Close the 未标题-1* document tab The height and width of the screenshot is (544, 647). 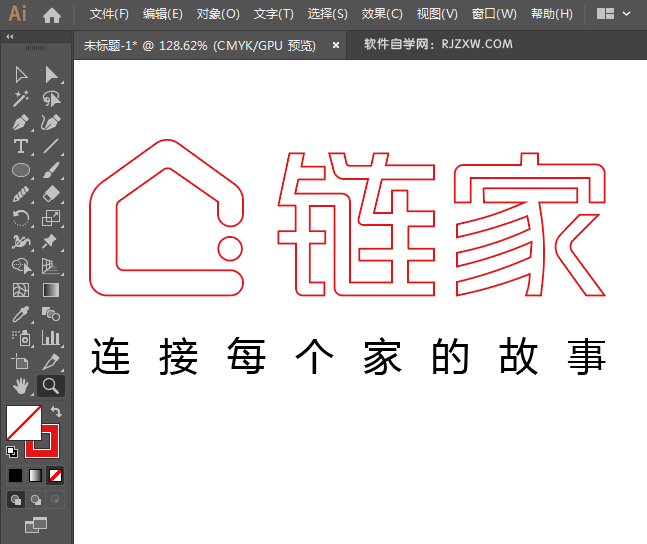tap(336, 45)
